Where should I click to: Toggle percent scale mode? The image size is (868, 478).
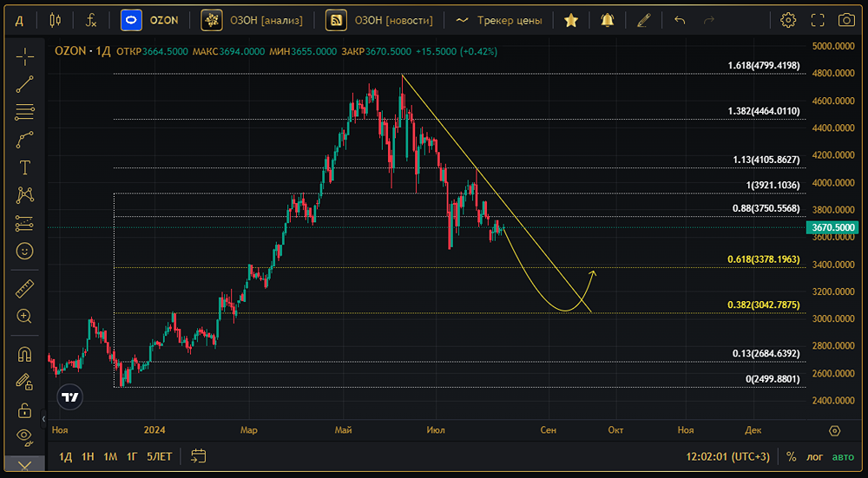tap(791, 457)
